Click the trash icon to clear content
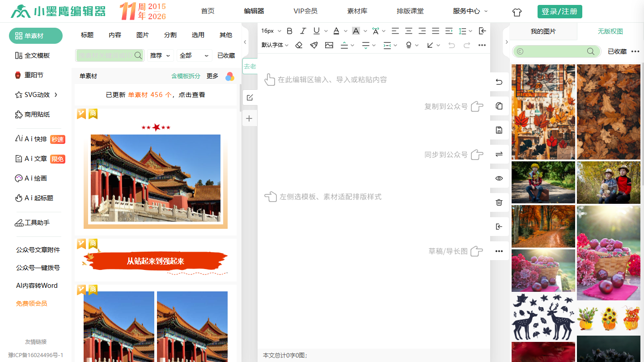The height and width of the screenshot is (362, 644). click(499, 202)
